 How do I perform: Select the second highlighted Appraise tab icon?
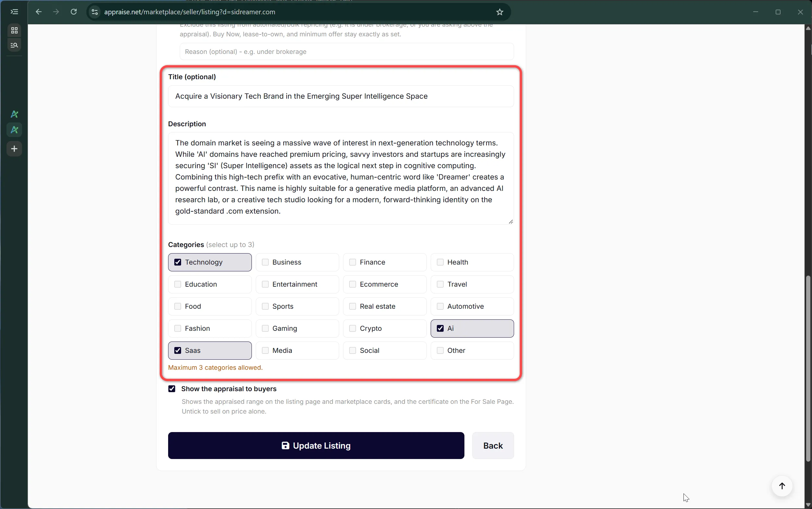(x=14, y=130)
